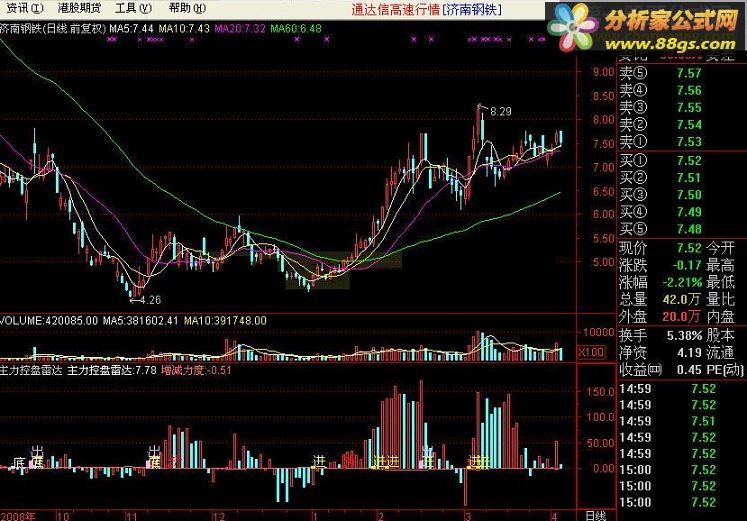Click the 2008年 date axis label

pos(18,516)
